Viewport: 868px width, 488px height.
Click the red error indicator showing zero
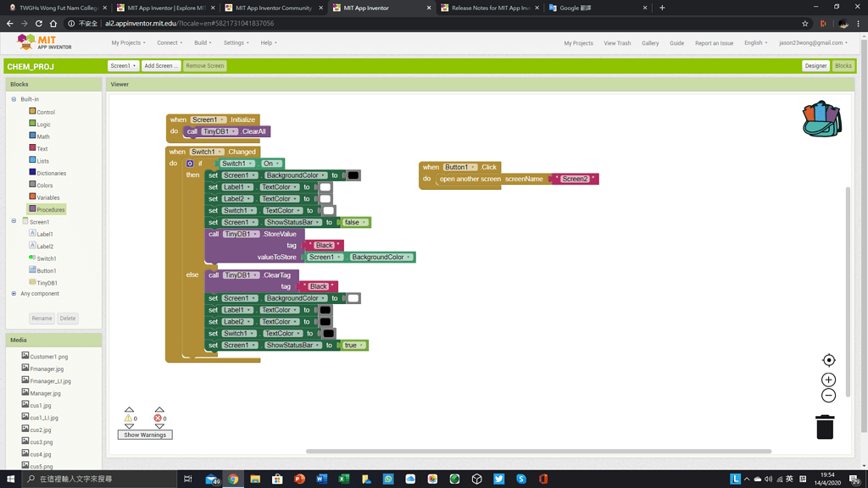click(x=158, y=417)
